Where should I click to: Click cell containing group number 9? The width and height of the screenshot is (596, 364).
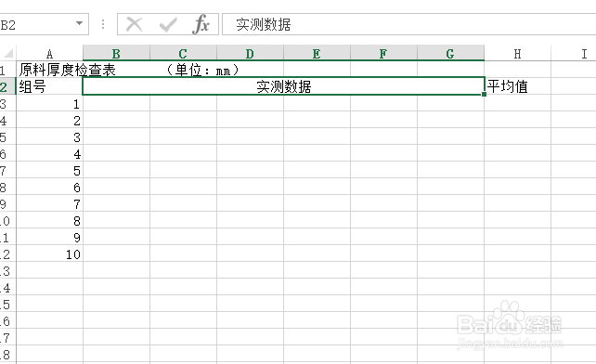pos(50,237)
